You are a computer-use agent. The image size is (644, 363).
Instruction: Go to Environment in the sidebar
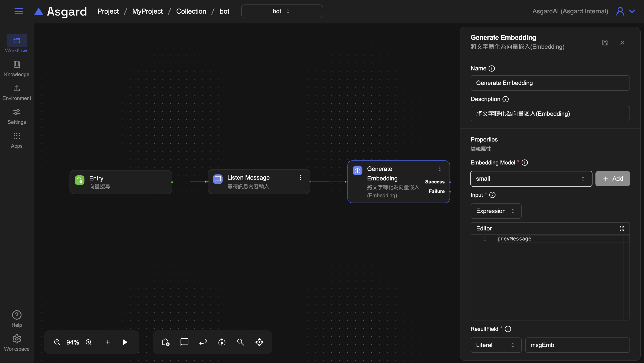17,92
